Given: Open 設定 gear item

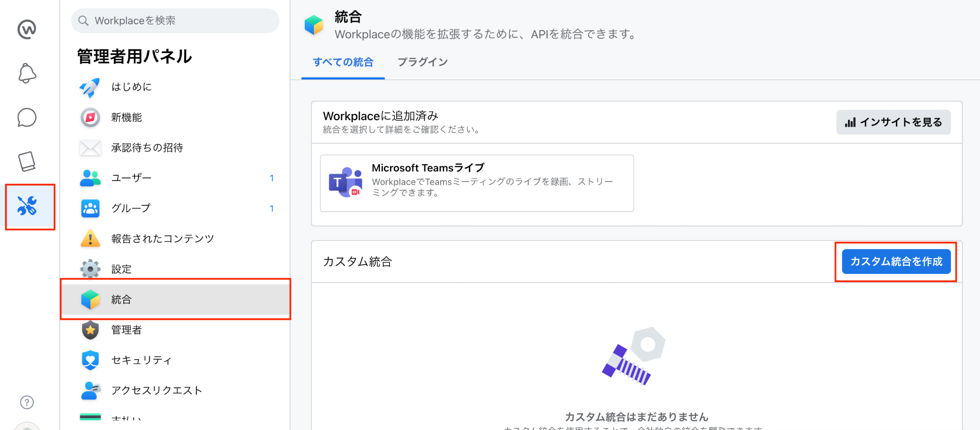Looking at the screenshot, I should tap(175, 269).
